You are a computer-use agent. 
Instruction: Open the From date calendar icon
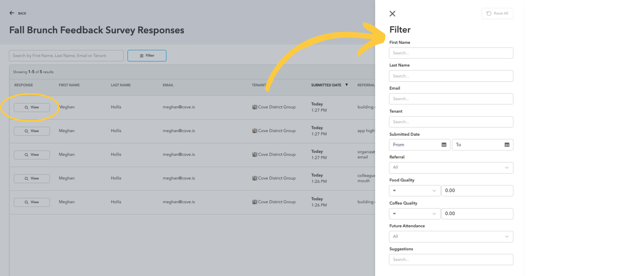444,145
